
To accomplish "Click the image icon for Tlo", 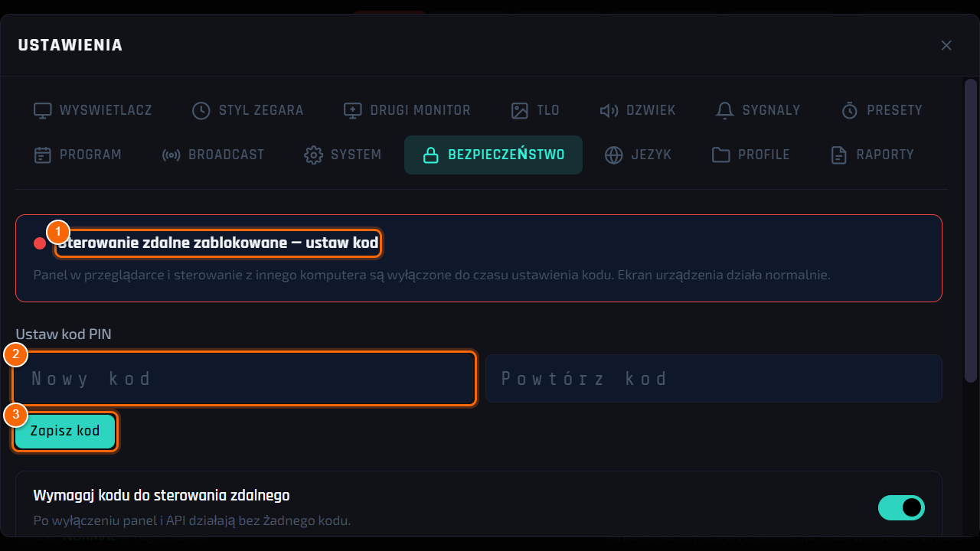I will 520,110.
